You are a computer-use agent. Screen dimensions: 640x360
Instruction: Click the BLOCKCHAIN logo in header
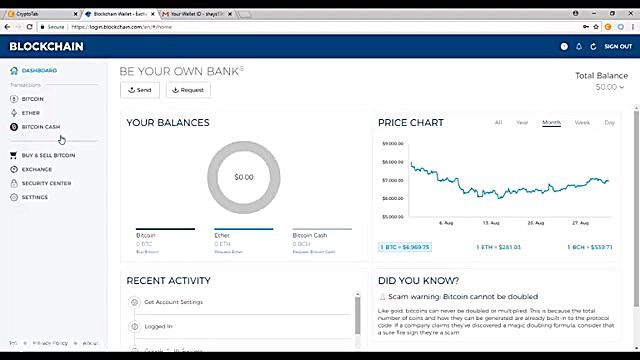(x=46, y=47)
